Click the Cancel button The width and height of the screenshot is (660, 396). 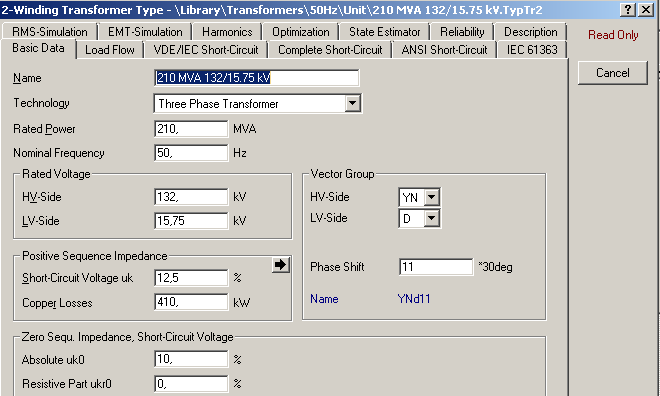coord(612,73)
